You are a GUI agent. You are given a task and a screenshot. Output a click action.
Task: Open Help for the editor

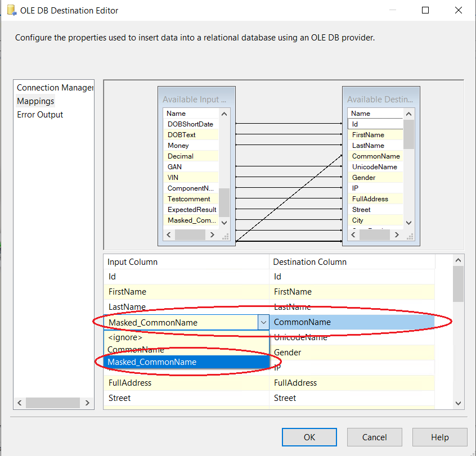(x=439, y=437)
